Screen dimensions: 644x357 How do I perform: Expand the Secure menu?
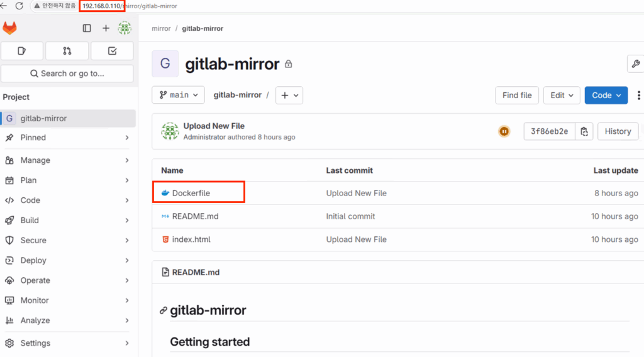coord(68,240)
